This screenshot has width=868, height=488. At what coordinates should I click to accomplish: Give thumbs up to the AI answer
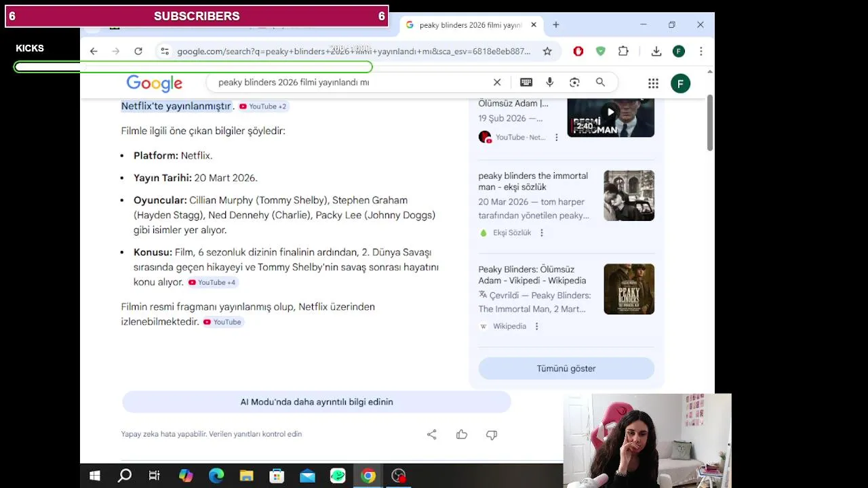click(x=462, y=434)
